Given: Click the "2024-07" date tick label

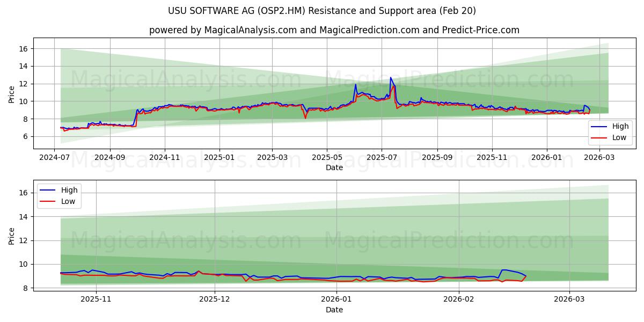Looking at the screenshot, I should 55,158.
